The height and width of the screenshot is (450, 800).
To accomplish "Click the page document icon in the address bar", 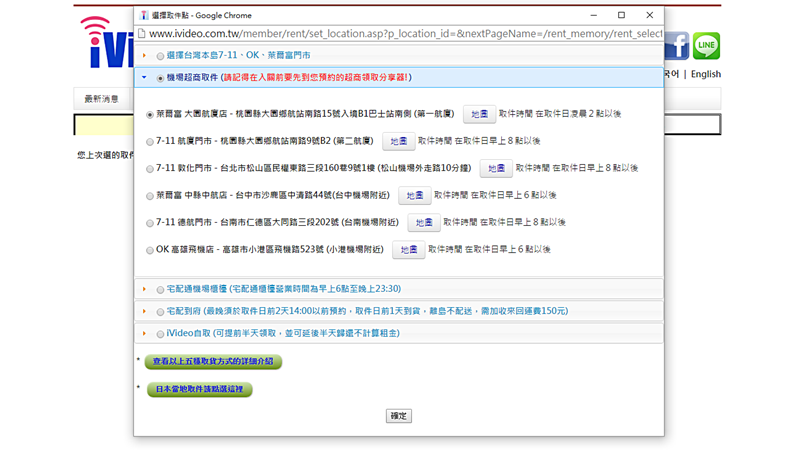I will [142, 34].
